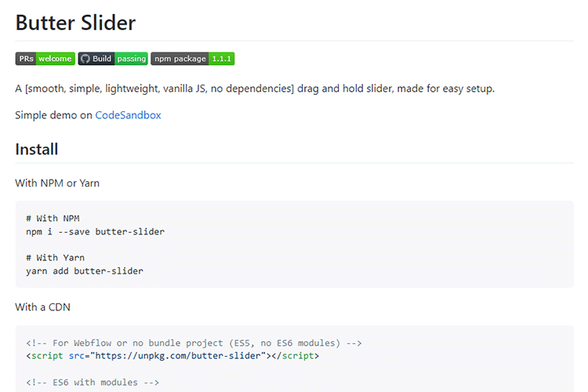Click the '# With NPM' comment line
The height and width of the screenshot is (392, 588).
(x=53, y=218)
